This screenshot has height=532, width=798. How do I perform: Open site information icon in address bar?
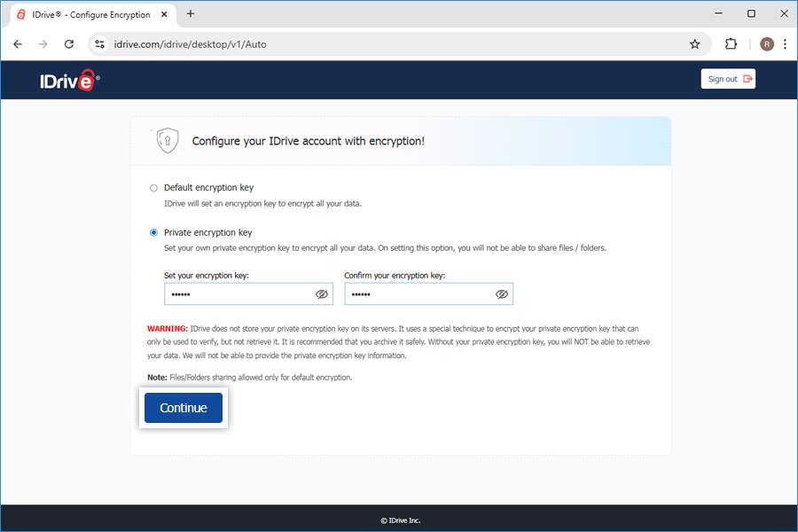click(x=100, y=44)
